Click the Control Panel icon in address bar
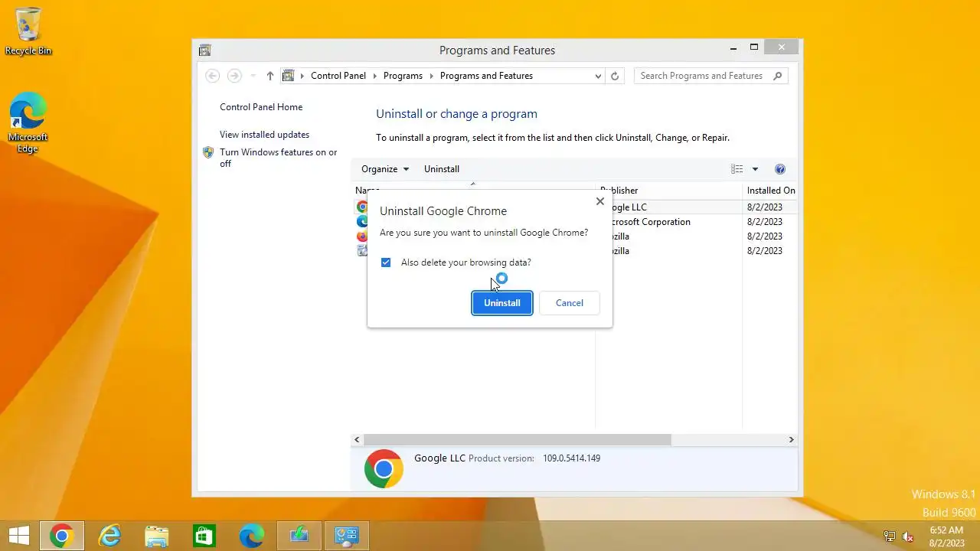 point(289,76)
